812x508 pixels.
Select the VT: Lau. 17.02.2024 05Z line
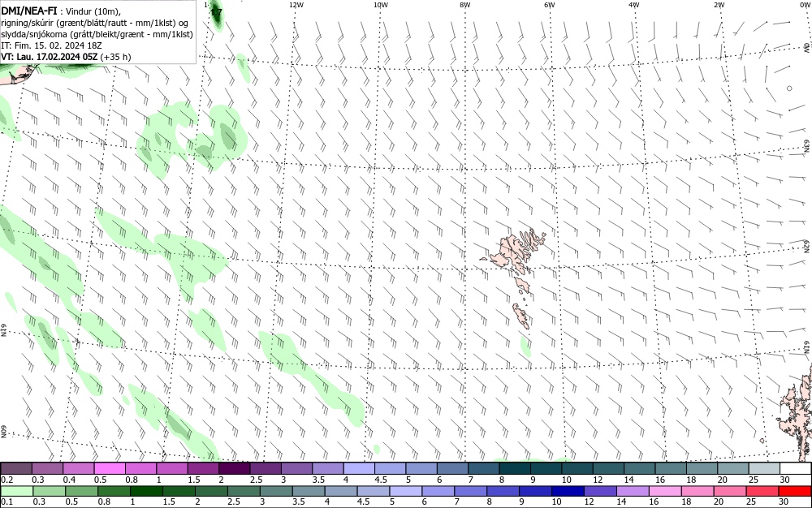click(66, 57)
